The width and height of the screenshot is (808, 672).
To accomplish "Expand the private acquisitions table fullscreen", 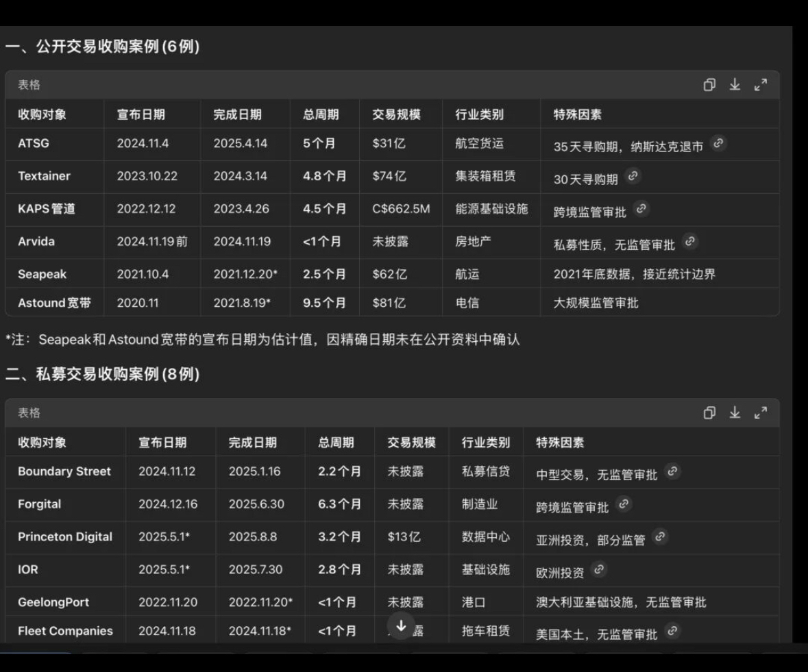I will [761, 413].
